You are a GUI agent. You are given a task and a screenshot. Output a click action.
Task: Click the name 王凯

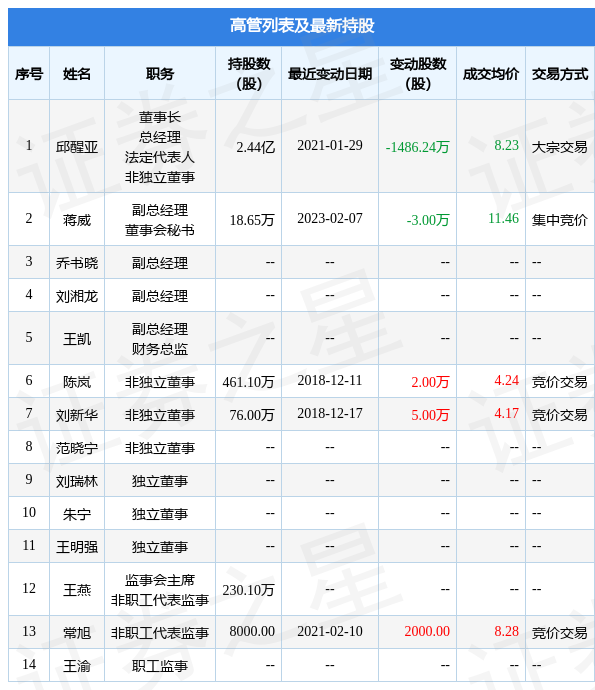coord(77,339)
